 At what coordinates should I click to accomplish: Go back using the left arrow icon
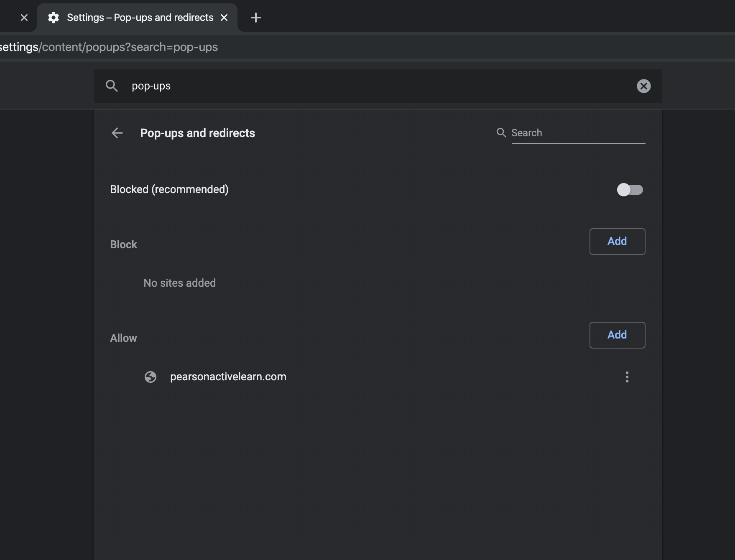117,133
